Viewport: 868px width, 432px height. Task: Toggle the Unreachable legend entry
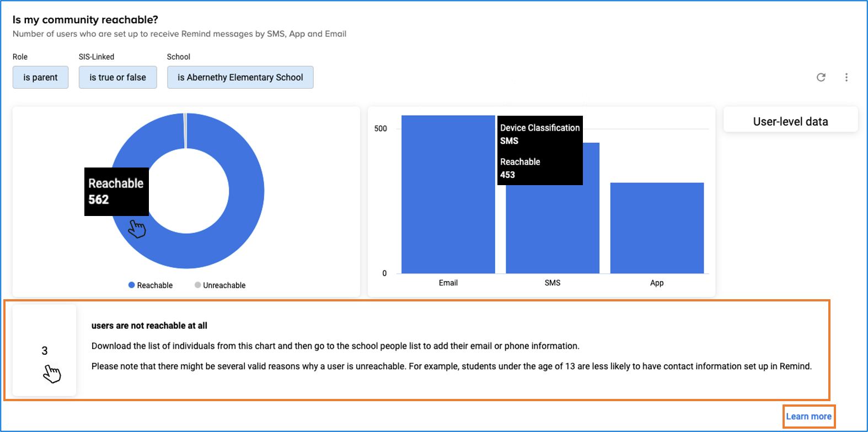pyautogui.click(x=220, y=285)
